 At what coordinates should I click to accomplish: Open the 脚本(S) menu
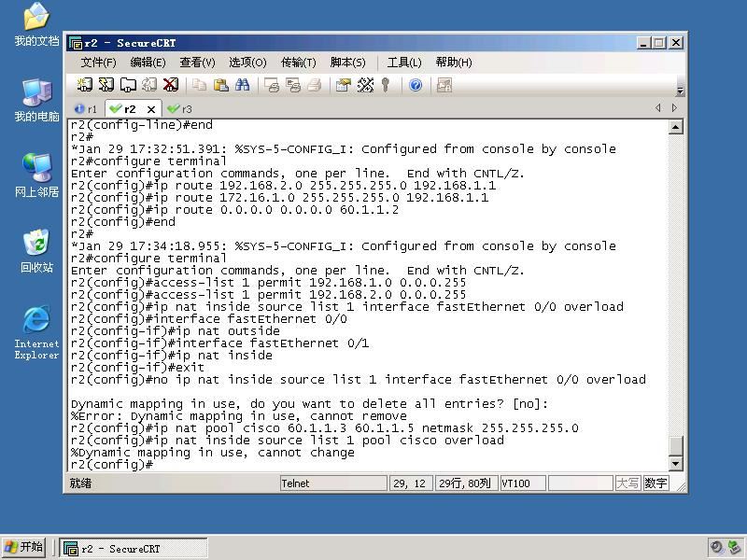[x=347, y=63]
